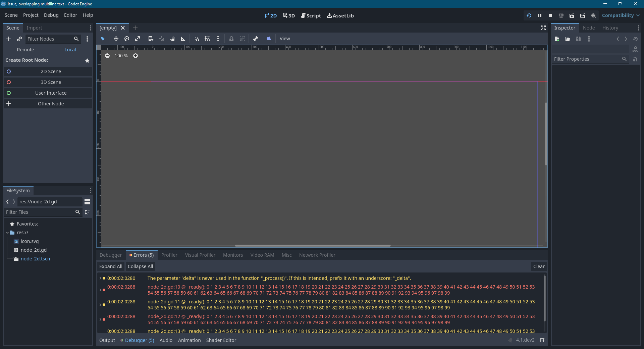Collapse the res:// folder tree
The width and height of the screenshot is (644, 349).
point(7,232)
